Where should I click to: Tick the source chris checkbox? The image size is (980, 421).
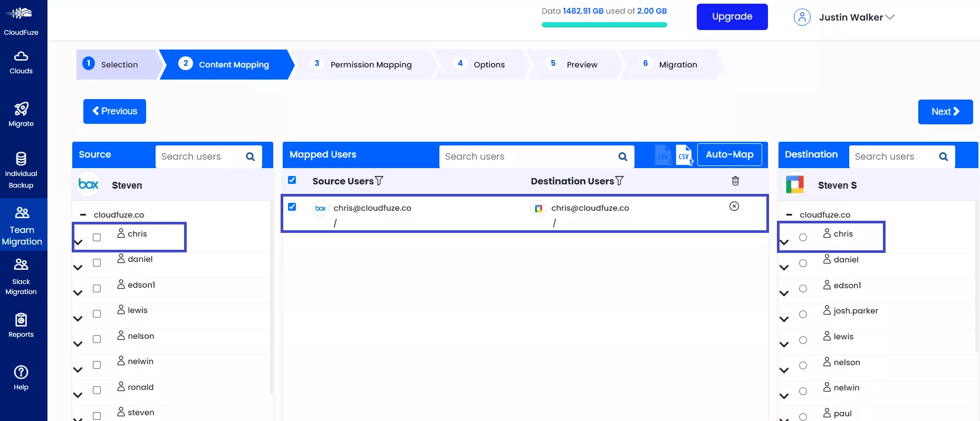(97, 238)
